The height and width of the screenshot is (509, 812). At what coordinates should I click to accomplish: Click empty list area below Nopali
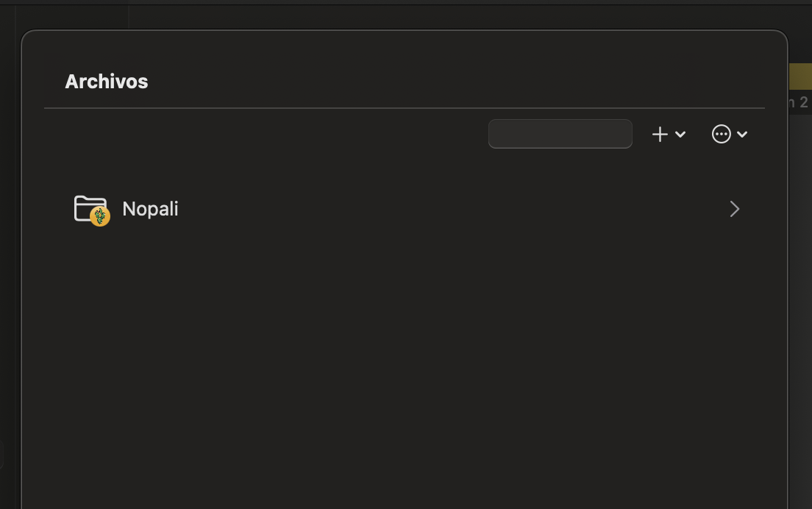(404, 363)
